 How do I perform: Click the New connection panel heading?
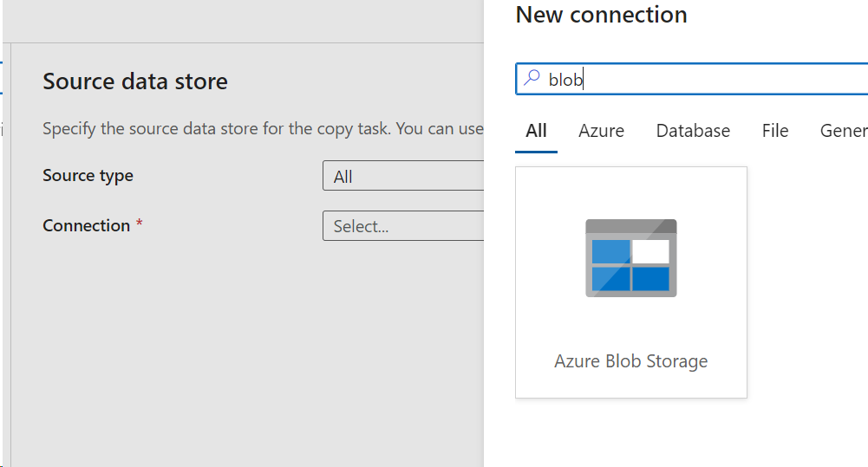click(x=601, y=15)
